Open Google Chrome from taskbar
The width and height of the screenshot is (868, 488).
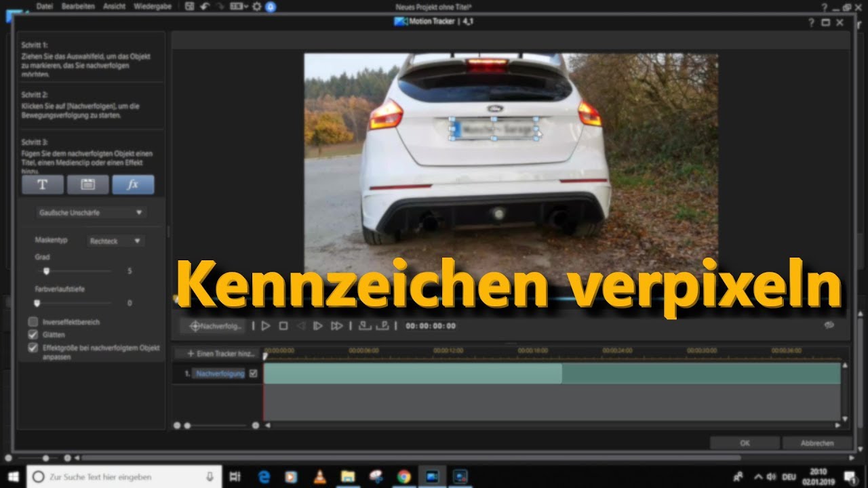click(404, 477)
